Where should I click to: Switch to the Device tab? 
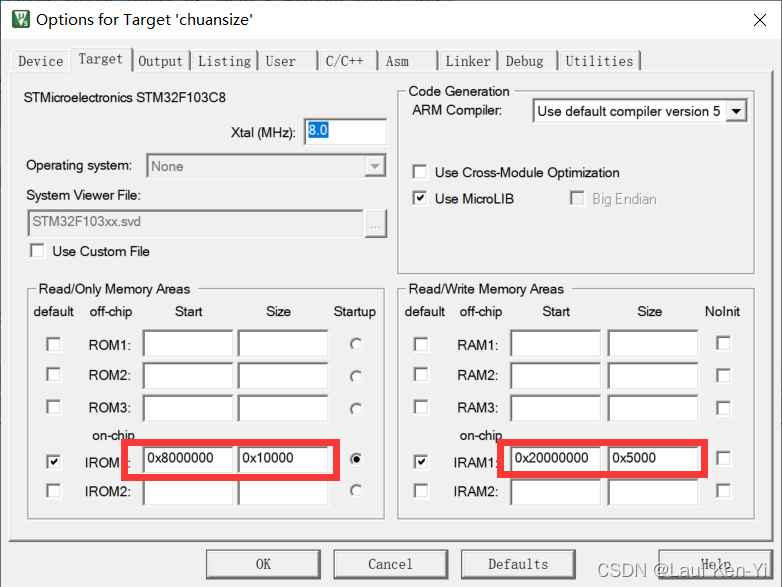[x=40, y=61]
